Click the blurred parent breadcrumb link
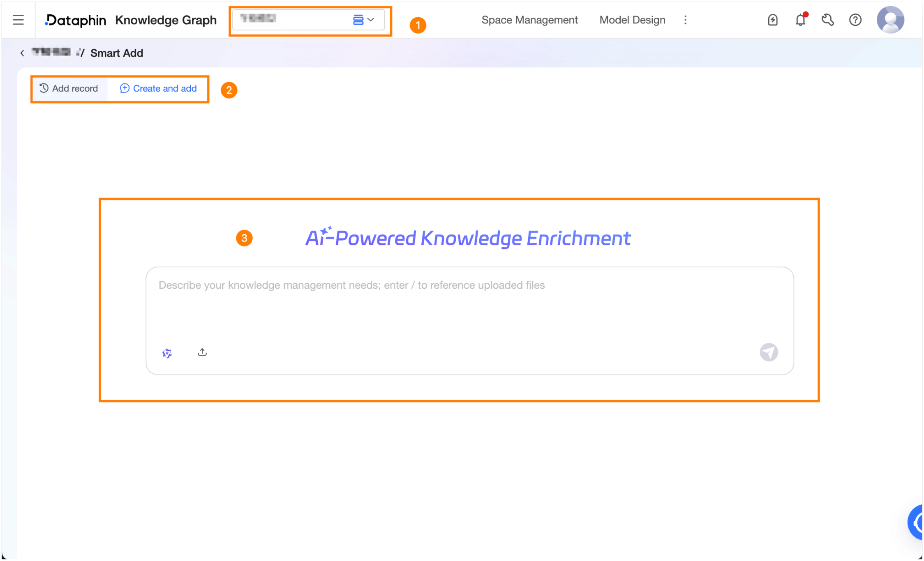 point(51,52)
